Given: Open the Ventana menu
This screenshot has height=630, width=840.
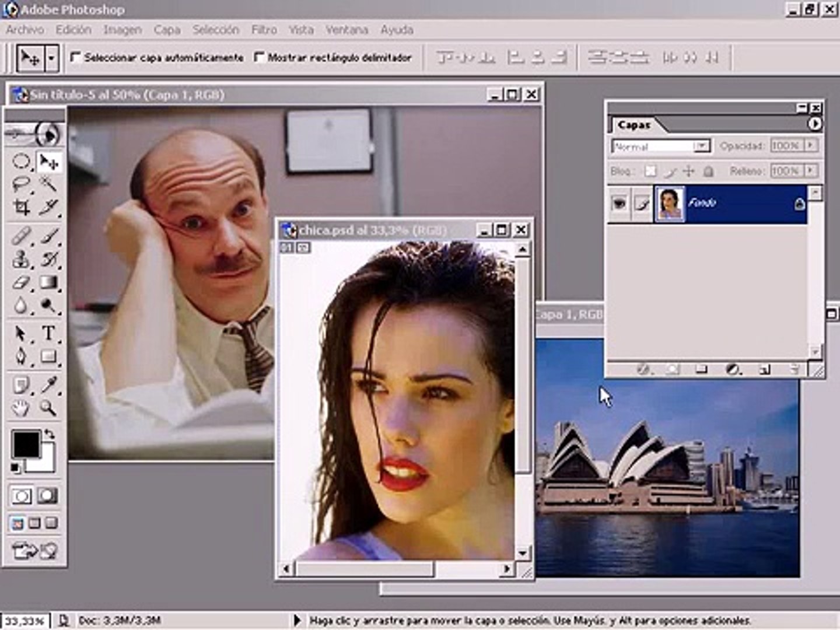Looking at the screenshot, I should [346, 29].
